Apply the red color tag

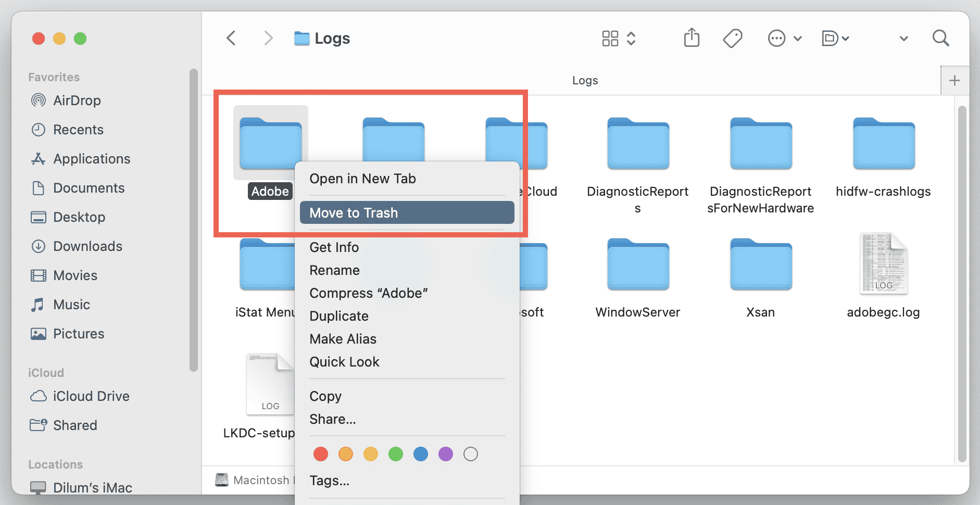click(321, 454)
